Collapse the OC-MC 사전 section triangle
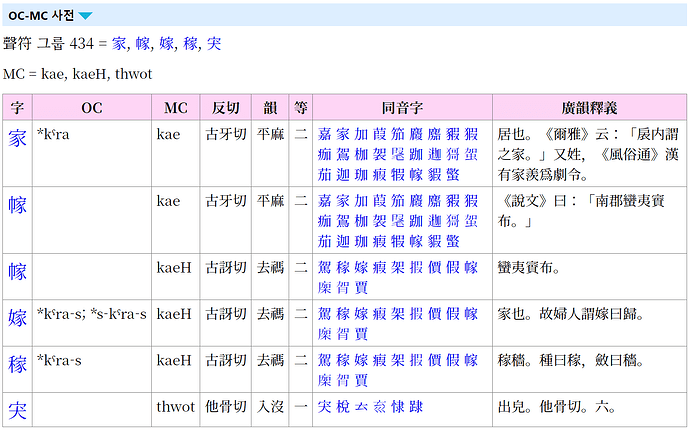This screenshot has height=430, width=690. (85, 16)
